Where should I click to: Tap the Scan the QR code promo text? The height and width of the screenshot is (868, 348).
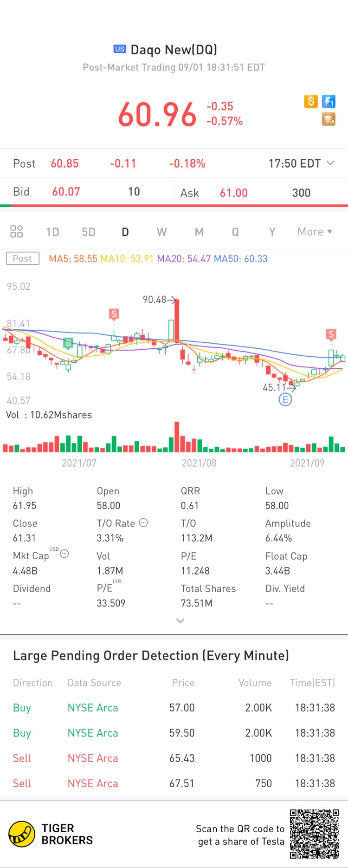240,835
